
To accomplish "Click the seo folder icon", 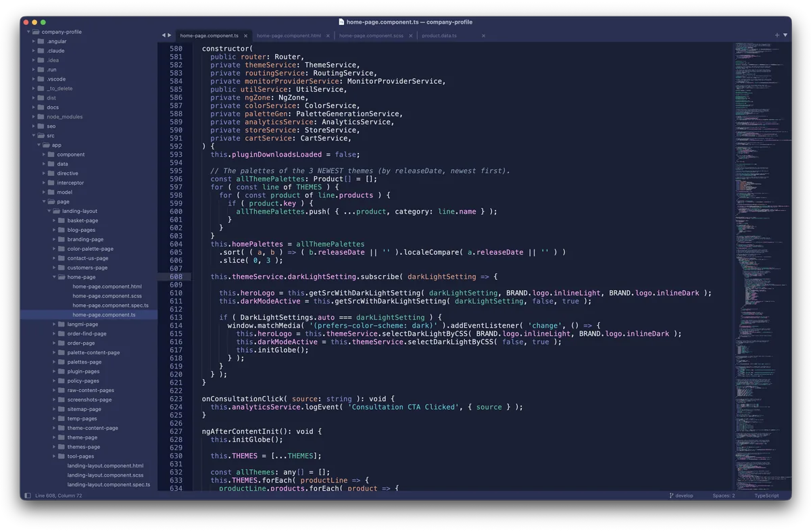I will pos(41,126).
